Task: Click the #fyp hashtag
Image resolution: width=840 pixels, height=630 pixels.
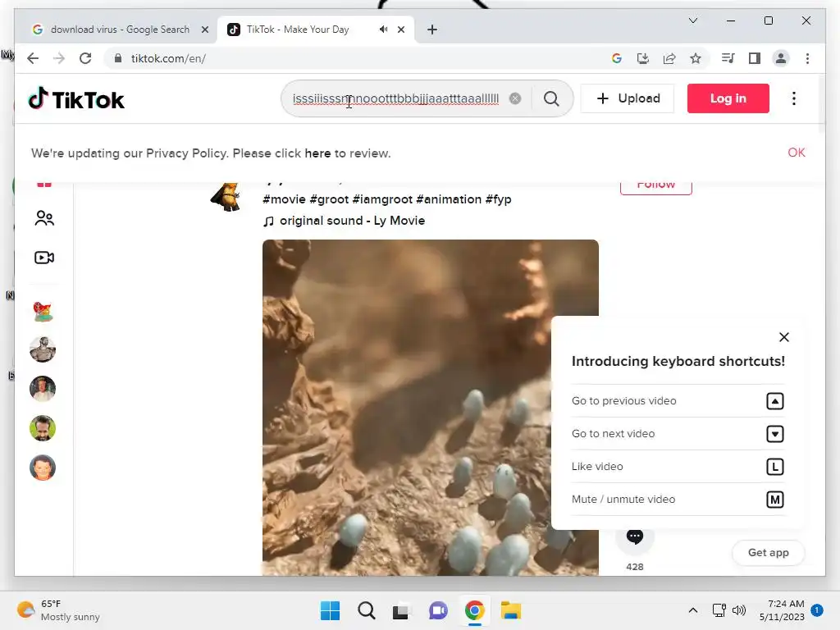Action: (498, 199)
